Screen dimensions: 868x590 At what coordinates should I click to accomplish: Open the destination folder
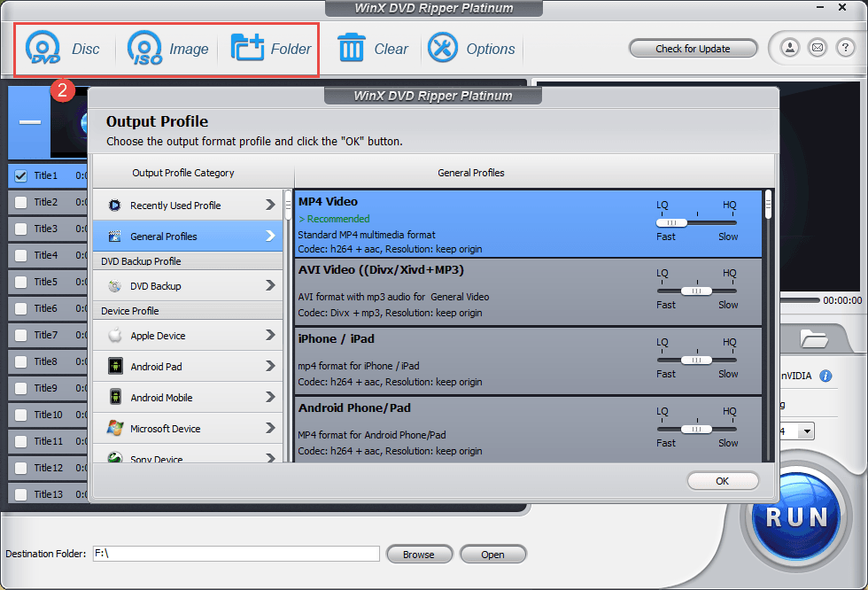[x=492, y=554]
